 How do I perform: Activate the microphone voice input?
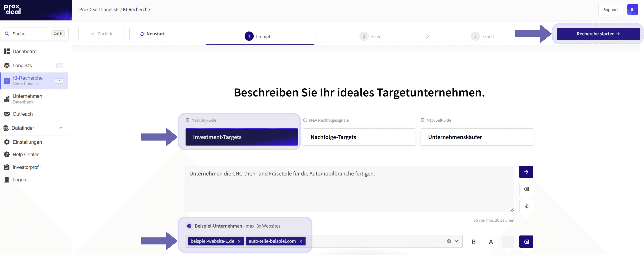pyautogui.click(x=526, y=206)
